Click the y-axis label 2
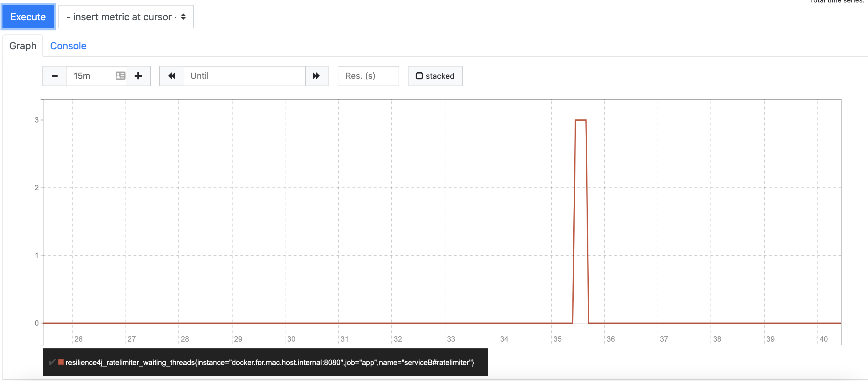This screenshot has height=381, width=868. click(36, 188)
